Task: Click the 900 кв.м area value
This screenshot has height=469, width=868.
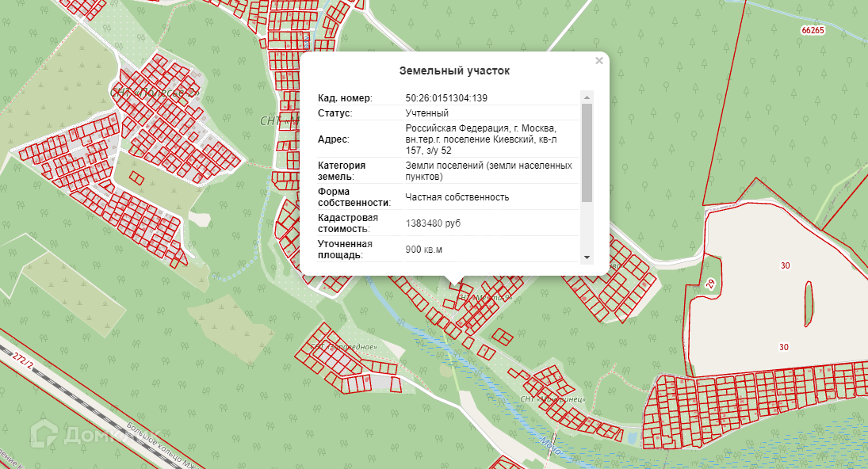Action: pyautogui.click(x=423, y=250)
